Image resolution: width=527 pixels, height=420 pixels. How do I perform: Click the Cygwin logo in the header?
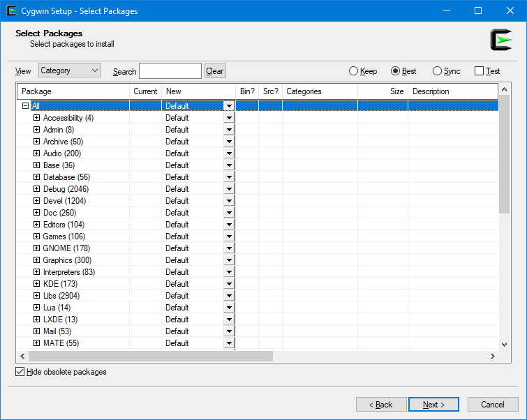pyautogui.click(x=500, y=40)
